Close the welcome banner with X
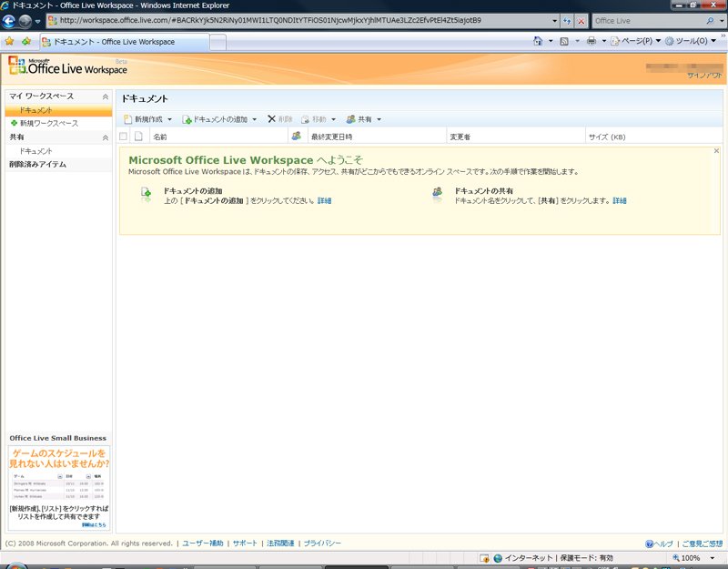Image resolution: width=728 pixels, height=569 pixels. (x=716, y=151)
